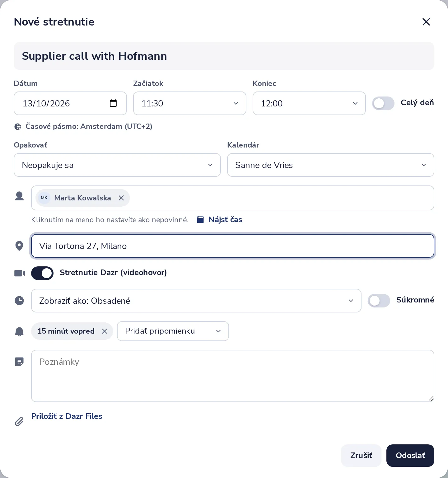Remove the 15 minút vopred reminder
The height and width of the screenshot is (478, 448).
[x=105, y=331]
